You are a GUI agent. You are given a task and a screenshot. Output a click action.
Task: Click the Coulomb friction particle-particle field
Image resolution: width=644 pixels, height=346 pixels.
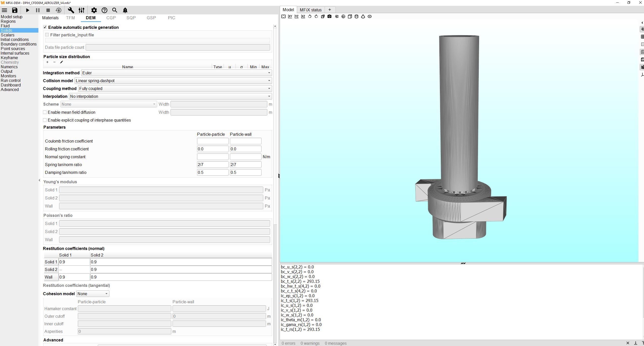coord(212,141)
